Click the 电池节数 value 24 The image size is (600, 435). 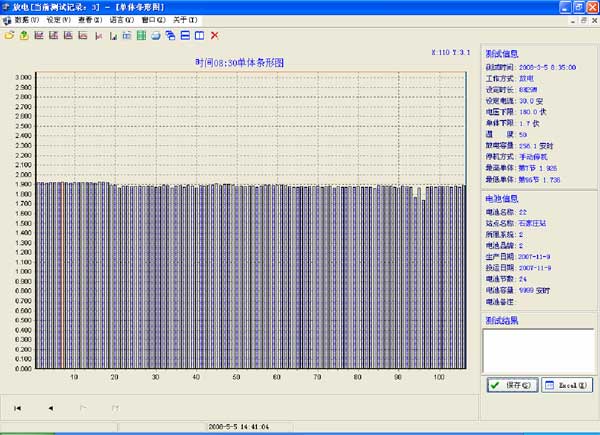pos(523,279)
